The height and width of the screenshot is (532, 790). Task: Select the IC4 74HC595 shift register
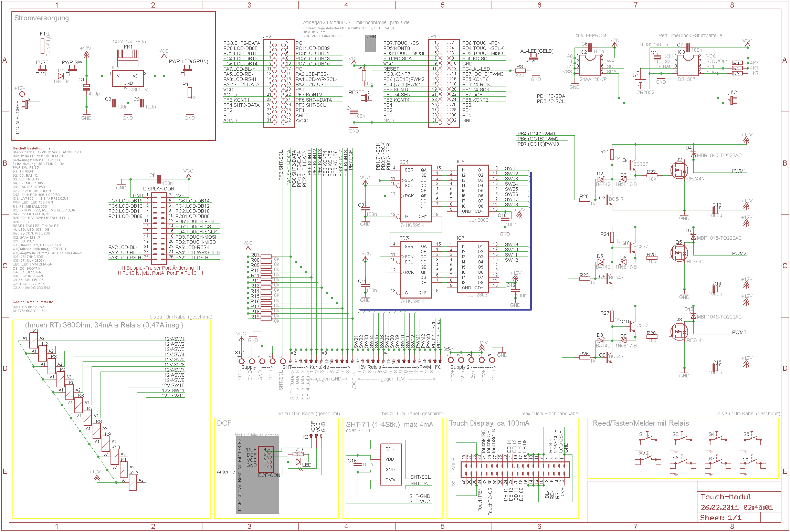[x=416, y=194]
